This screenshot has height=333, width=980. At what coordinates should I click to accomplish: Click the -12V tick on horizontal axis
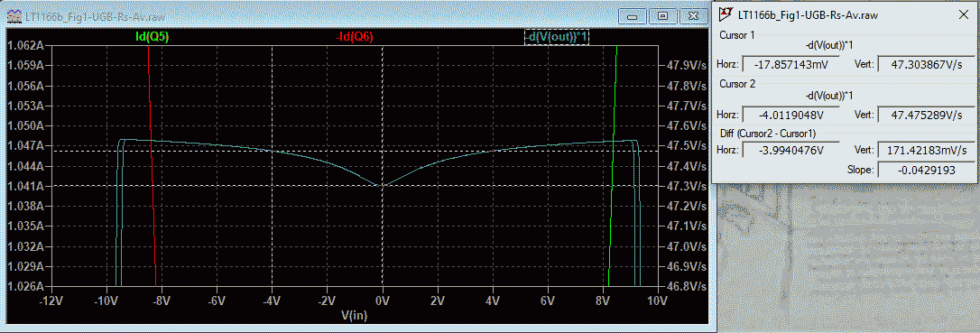(51, 301)
